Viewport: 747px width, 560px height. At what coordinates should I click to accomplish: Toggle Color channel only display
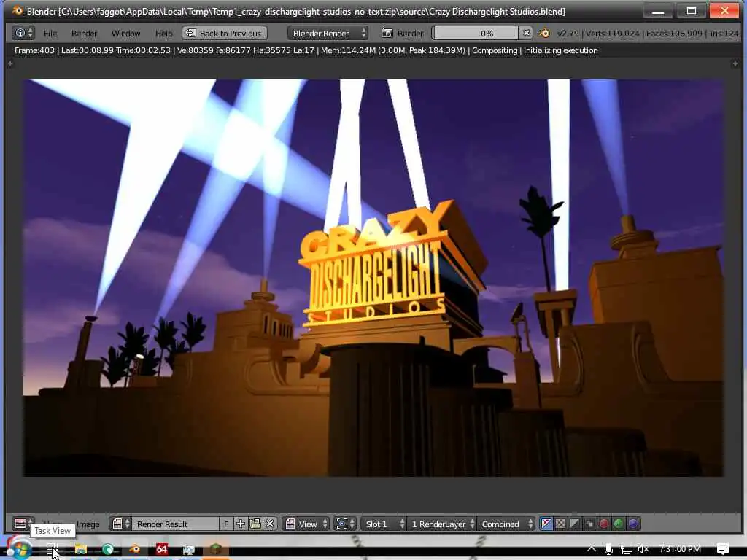pyautogui.click(x=560, y=524)
